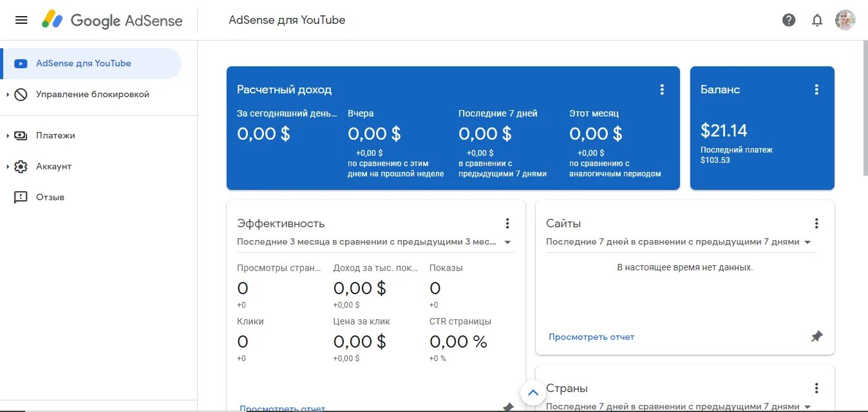Click the 0,00 % CTR value

click(458, 342)
